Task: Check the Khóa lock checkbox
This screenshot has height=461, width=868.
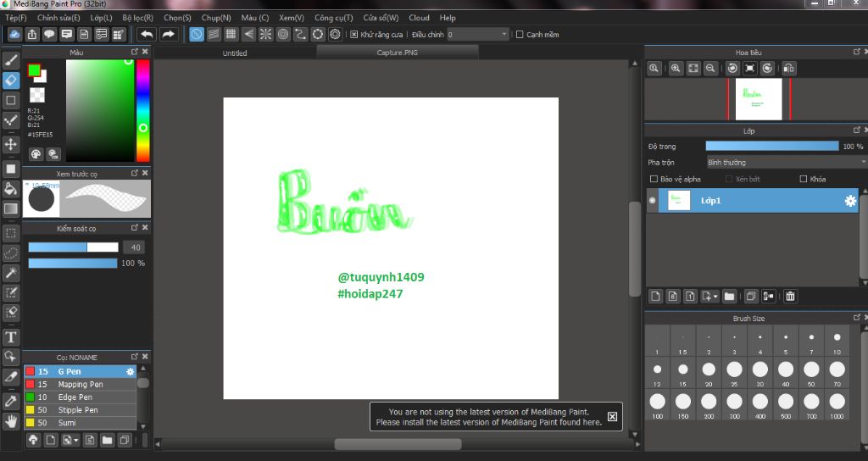Action: click(x=804, y=179)
